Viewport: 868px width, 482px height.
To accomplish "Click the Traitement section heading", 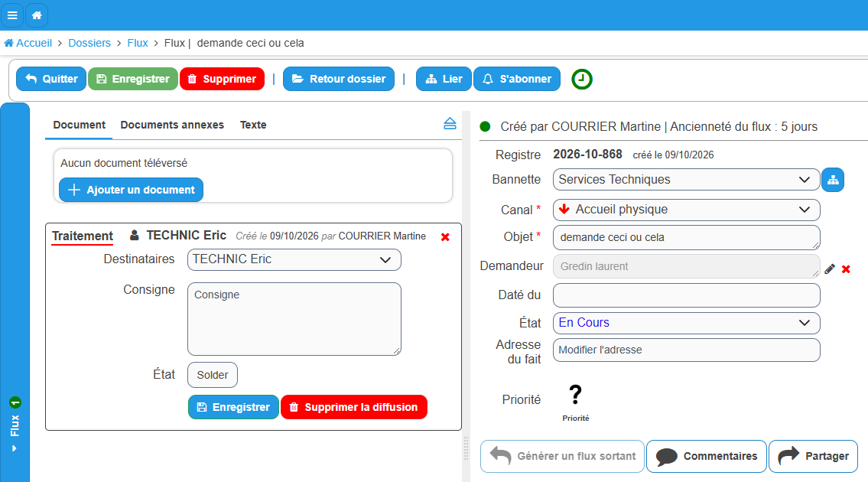I will 83,236.
